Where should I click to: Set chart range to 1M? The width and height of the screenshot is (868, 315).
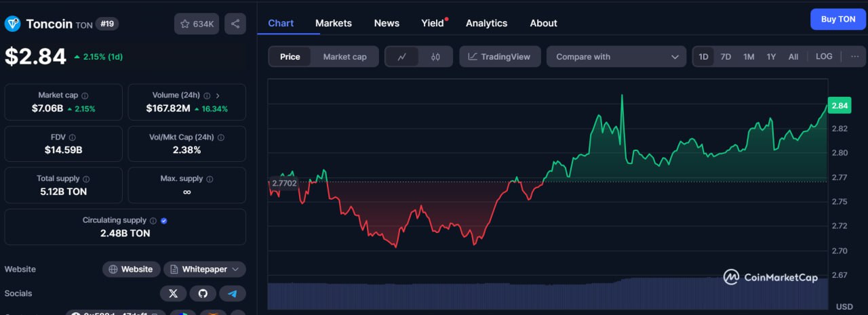[749, 57]
